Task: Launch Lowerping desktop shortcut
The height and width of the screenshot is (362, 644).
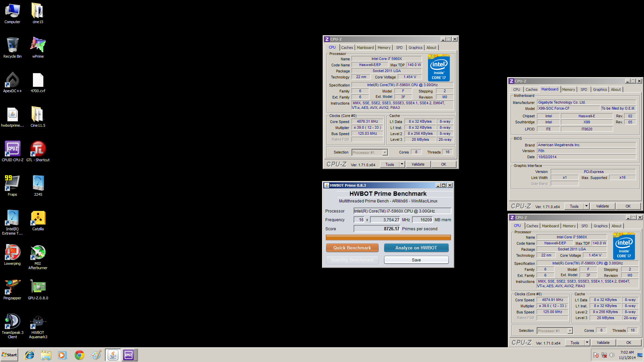Action: pyautogui.click(x=12, y=255)
